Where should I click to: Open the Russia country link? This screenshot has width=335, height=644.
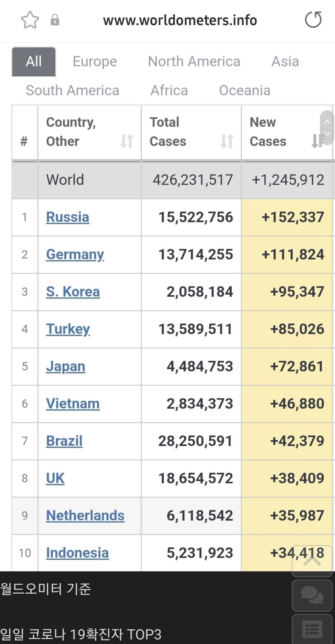click(68, 217)
